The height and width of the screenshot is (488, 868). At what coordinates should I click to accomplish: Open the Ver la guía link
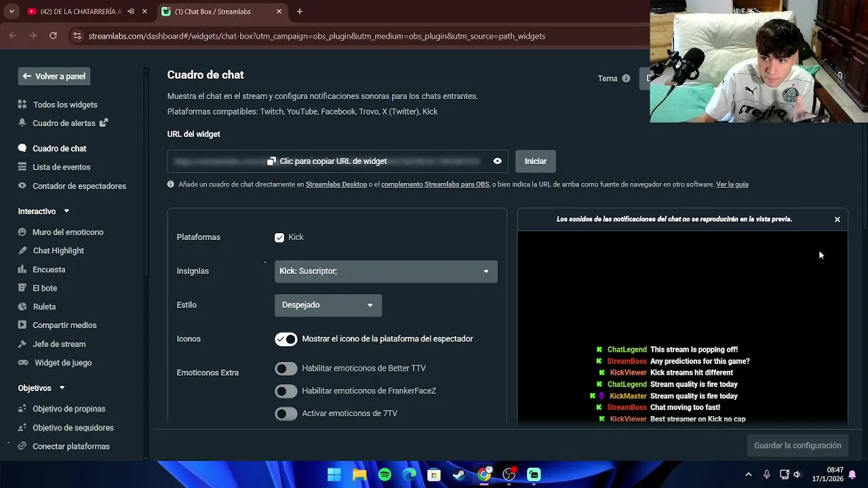[x=732, y=184]
